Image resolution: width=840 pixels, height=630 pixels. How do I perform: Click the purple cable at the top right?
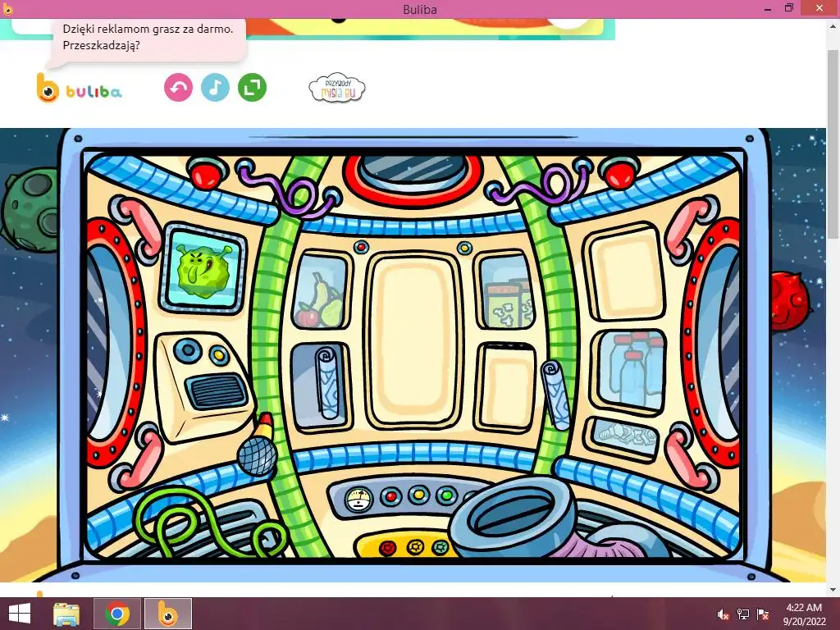[538, 185]
